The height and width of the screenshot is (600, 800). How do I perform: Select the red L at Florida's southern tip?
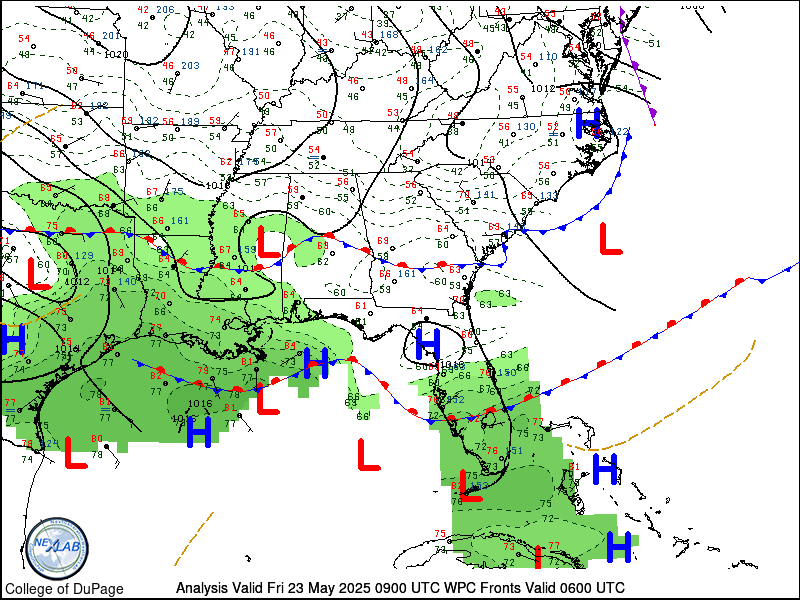point(470,485)
